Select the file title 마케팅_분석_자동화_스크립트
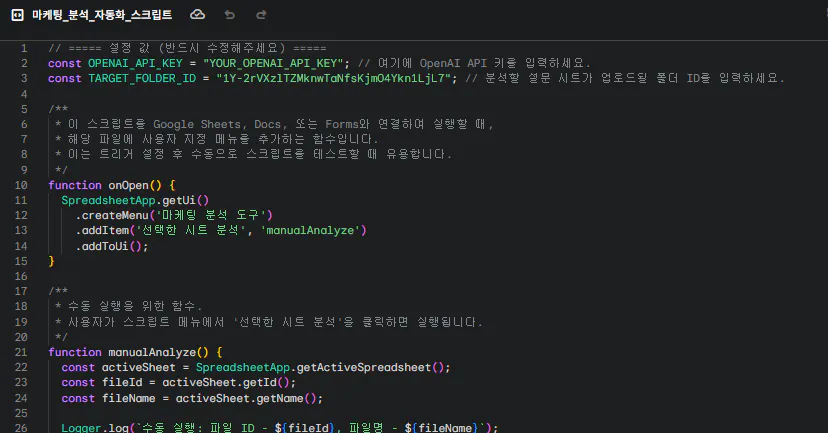 coord(102,15)
